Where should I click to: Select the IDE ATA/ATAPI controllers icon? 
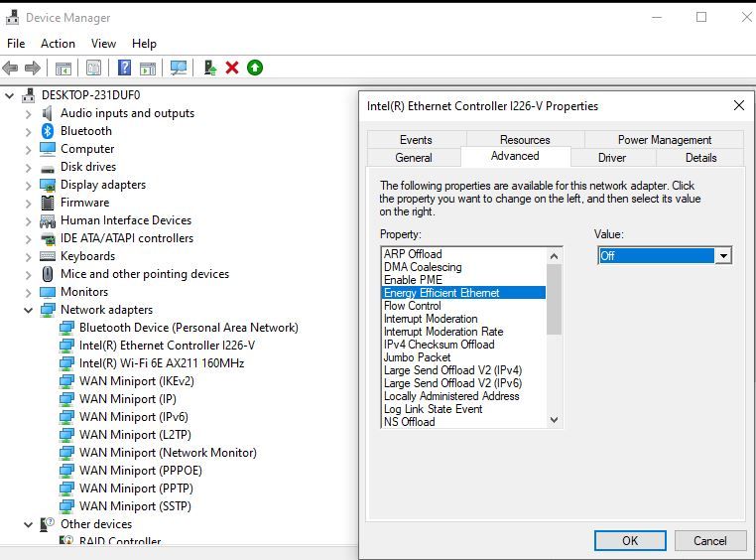(48, 238)
